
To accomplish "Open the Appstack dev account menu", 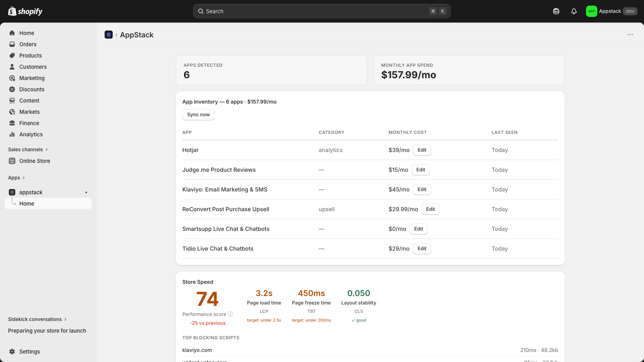I will click(x=611, y=11).
